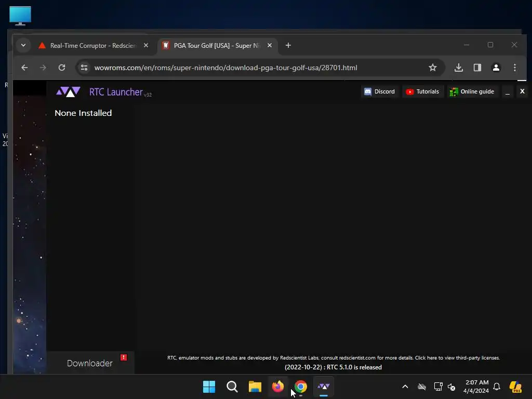Click the 'None Installed' label
The image size is (532, 399).
pyautogui.click(x=83, y=113)
